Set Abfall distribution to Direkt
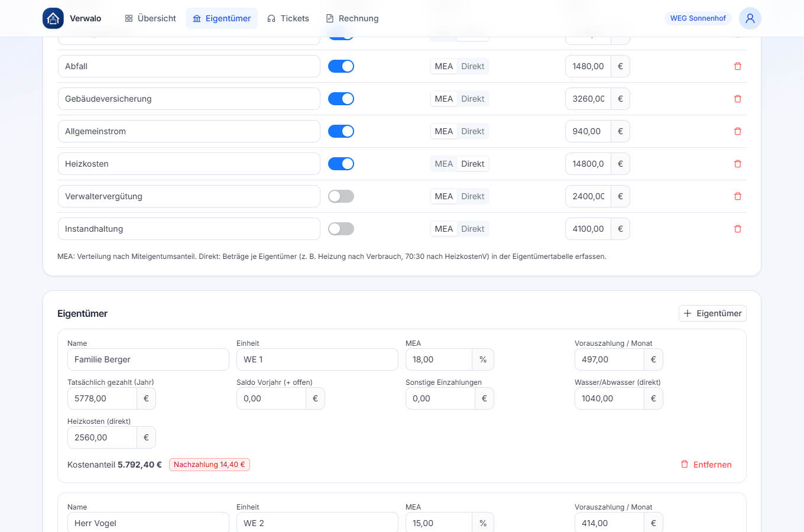The width and height of the screenshot is (804, 532). [x=473, y=66]
